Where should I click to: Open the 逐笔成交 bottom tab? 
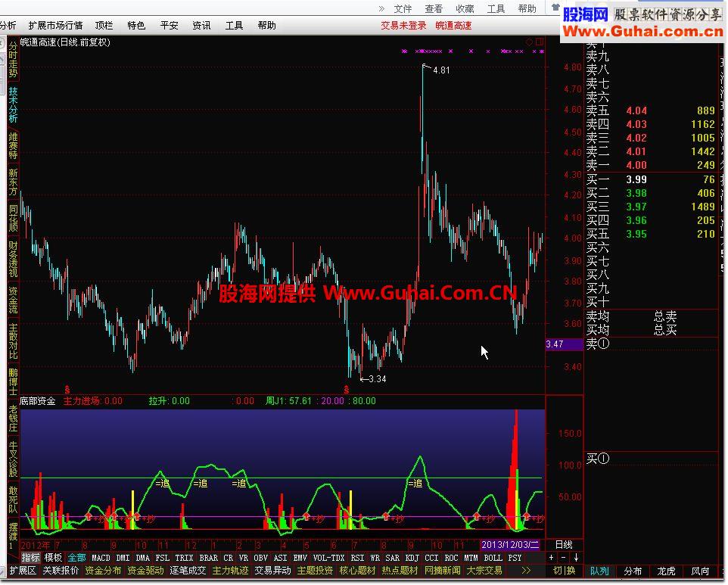(x=188, y=570)
